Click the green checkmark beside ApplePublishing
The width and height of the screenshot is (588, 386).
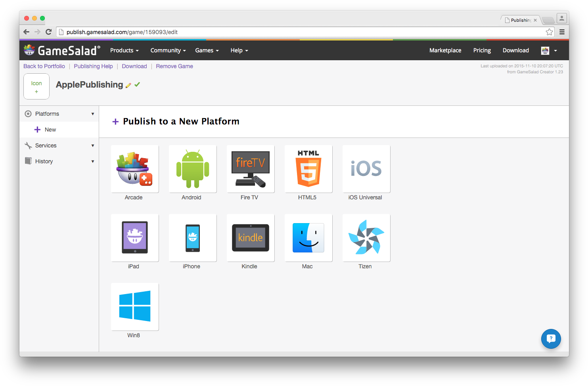coord(137,84)
